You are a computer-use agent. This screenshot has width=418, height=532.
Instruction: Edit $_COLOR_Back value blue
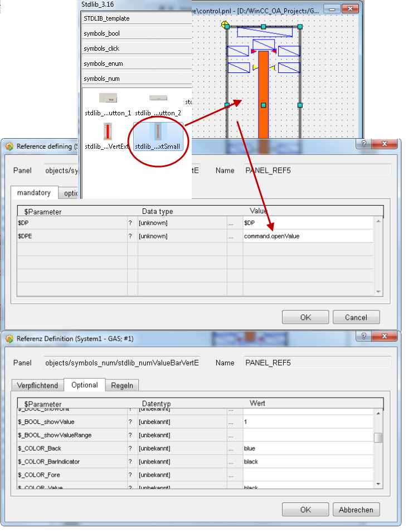click(308, 448)
